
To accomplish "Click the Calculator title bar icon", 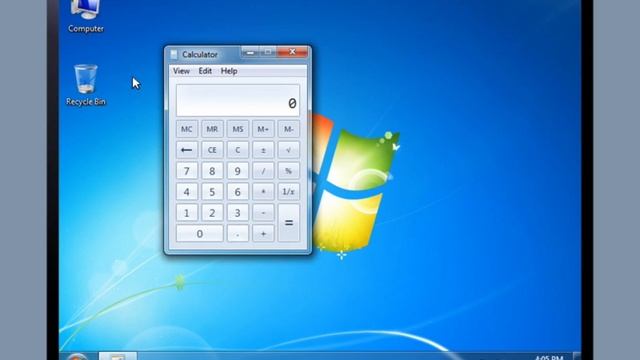I will (174, 55).
